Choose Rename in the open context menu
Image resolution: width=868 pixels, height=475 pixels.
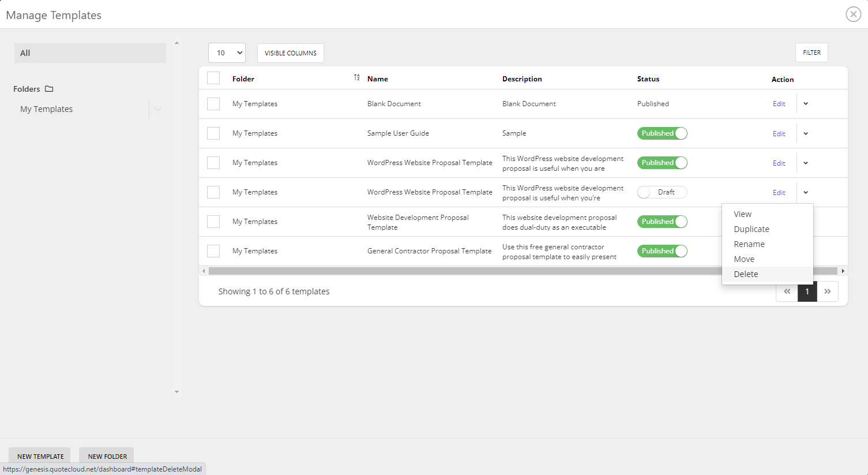click(x=749, y=244)
